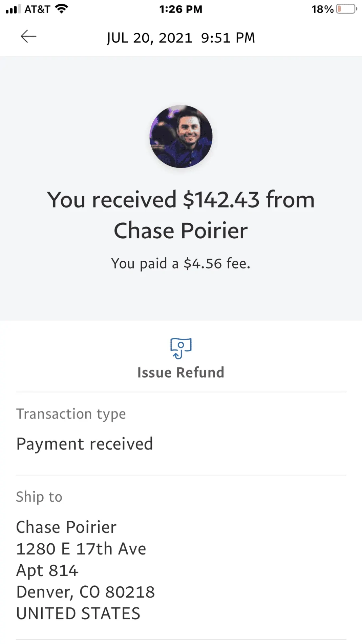362x644 pixels.
Task: Tap the Wi-Fi status icon
Action: (62, 9)
